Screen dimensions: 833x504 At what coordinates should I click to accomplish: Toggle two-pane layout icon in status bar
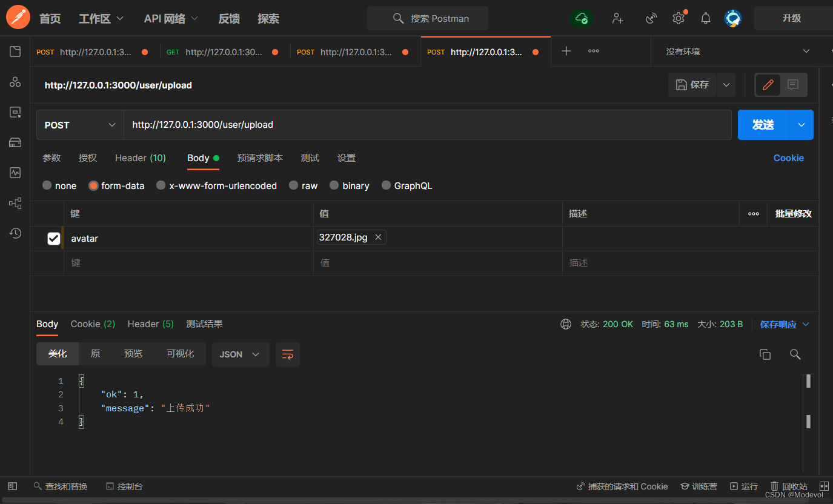pyautogui.click(x=824, y=486)
